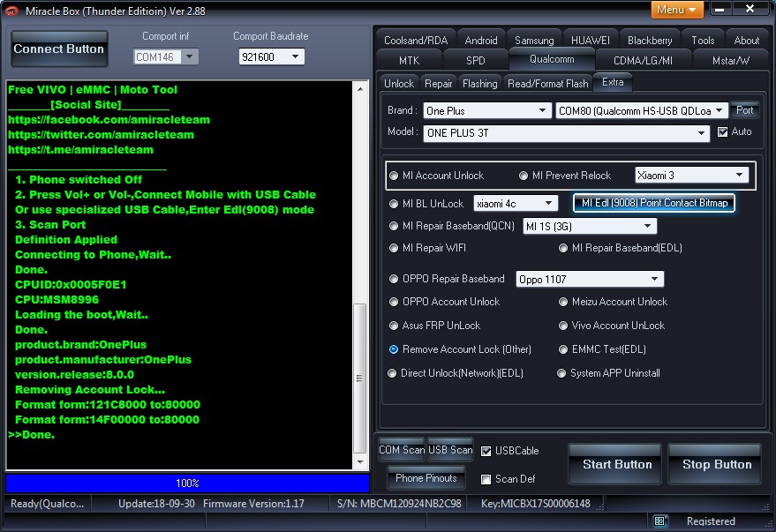The width and height of the screenshot is (776, 532).
Task: Select Vivo Account UnLock radio button
Action: 563,326
